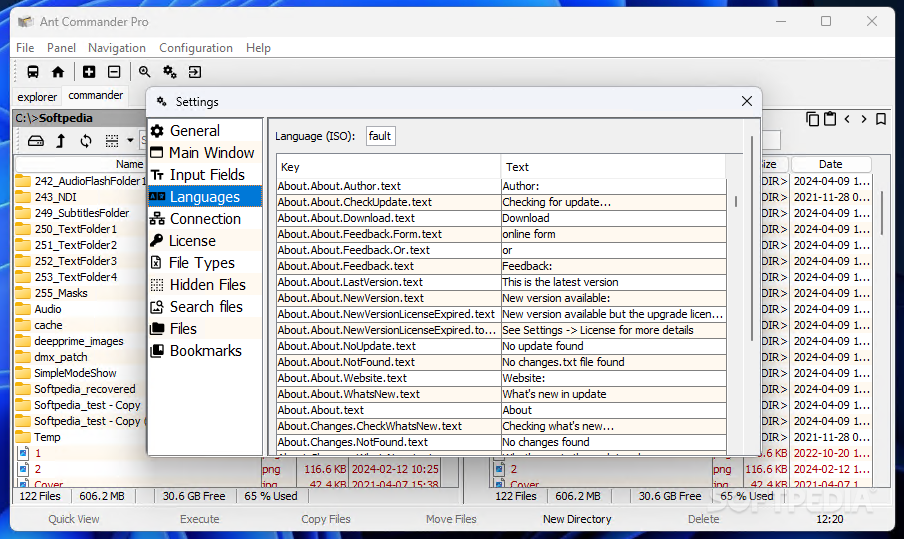904x539 pixels.
Task: Select 'Checking for update...' text cell
Action: coord(613,202)
